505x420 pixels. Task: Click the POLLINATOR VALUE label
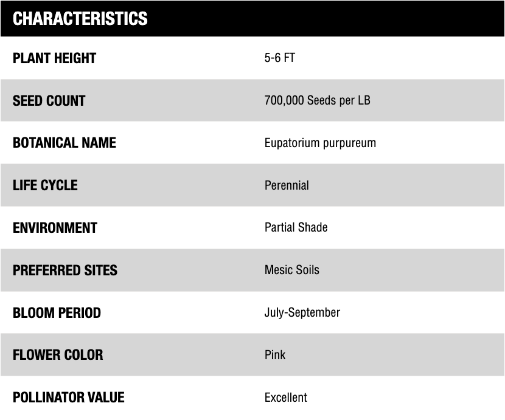point(68,397)
